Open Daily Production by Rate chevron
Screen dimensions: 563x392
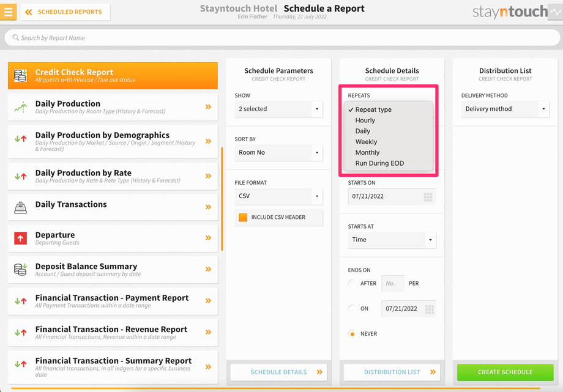[x=208, y=176]
